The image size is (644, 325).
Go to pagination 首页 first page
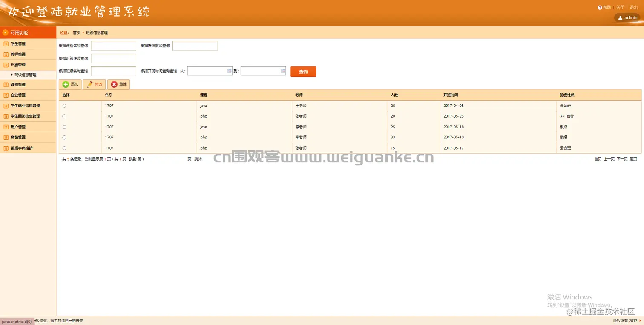click(598, 159)
